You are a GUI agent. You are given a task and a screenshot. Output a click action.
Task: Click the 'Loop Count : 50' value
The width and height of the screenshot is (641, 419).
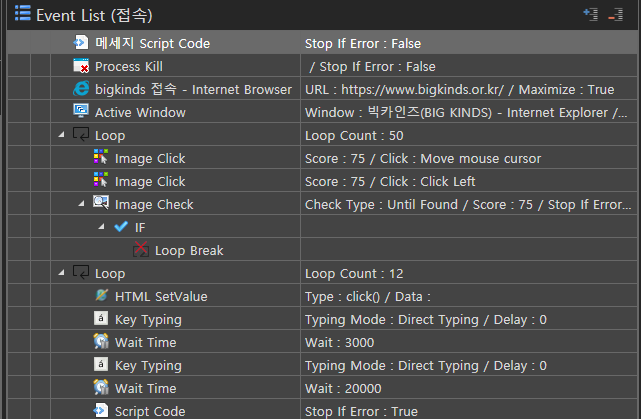click(x=354, y=135)
